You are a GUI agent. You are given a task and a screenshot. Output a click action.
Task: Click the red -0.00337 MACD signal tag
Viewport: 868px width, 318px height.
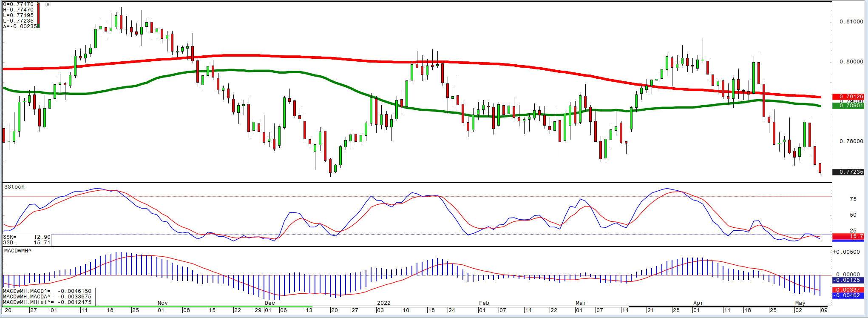847,290
